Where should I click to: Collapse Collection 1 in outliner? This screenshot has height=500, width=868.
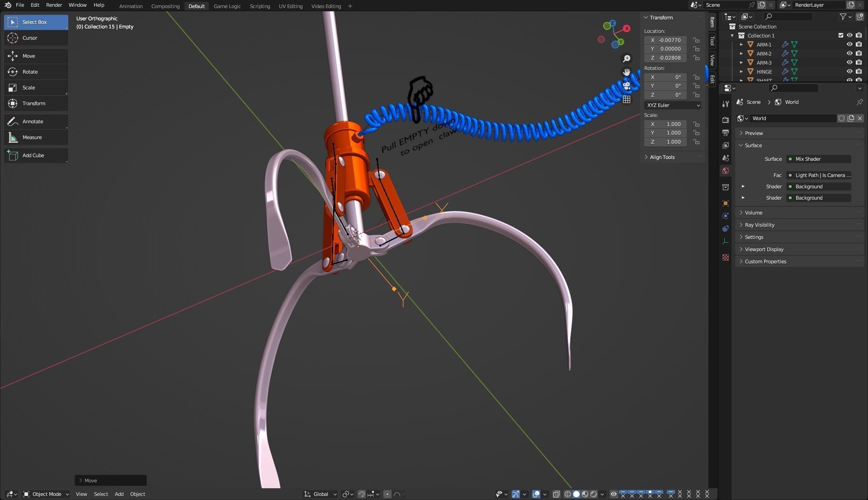point(732,36)
